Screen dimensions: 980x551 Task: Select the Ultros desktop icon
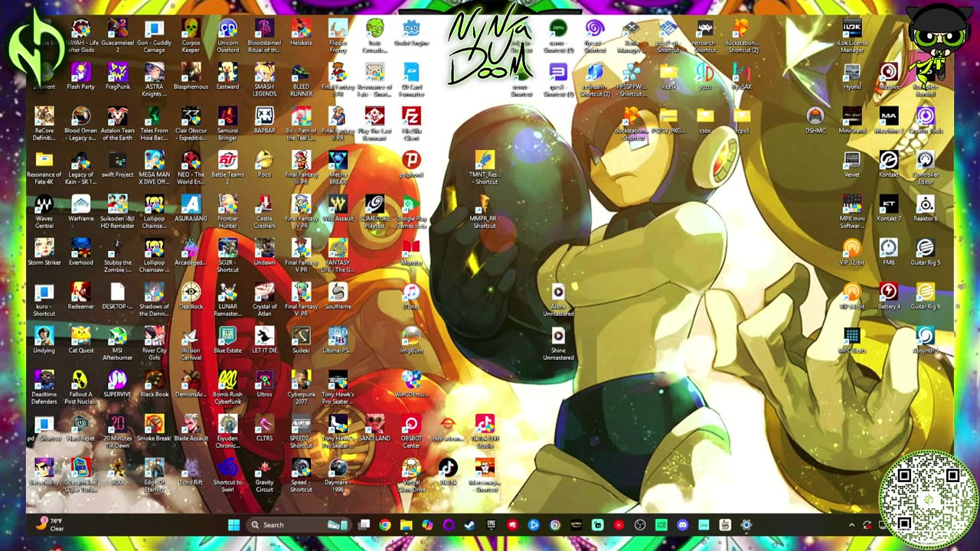pyautogui.click(x=264, y=385)
